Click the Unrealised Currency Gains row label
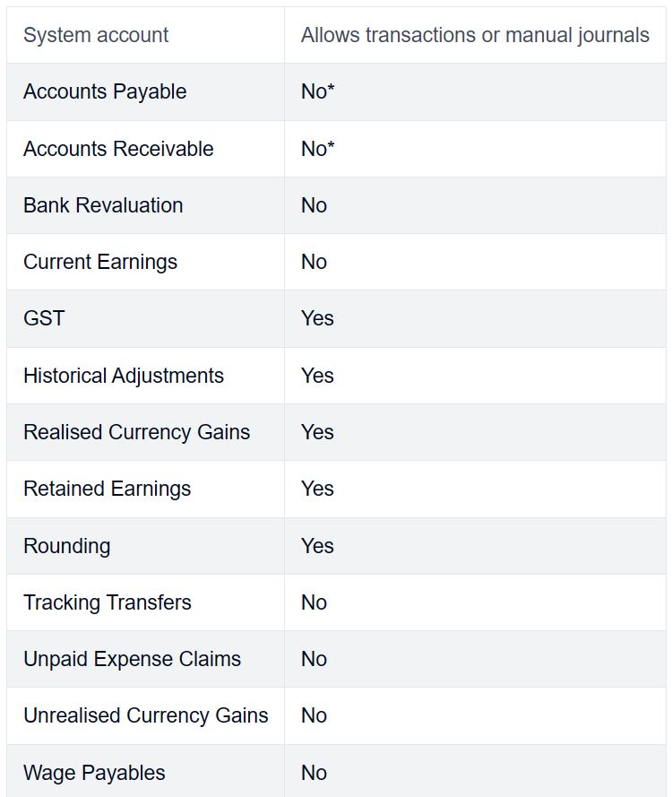The height and width of the screenshot is (797, 672). pyautogui.click(x=146, y=715)
